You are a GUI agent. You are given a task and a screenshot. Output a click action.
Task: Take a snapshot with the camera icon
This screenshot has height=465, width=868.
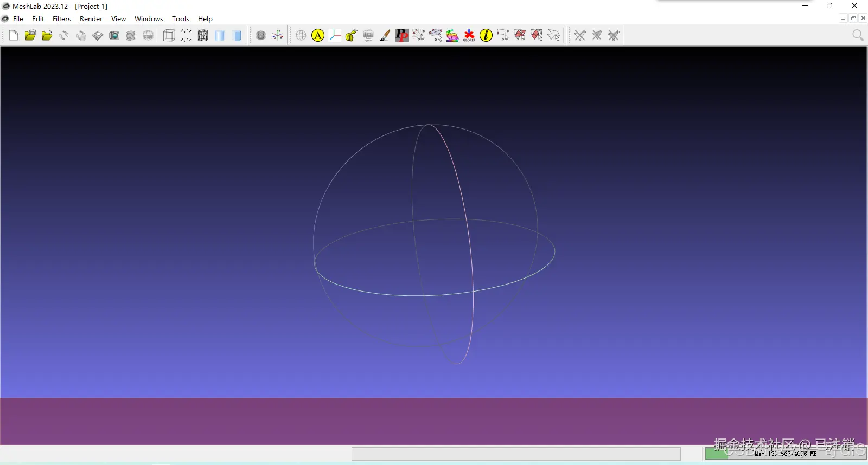[114, 35]
